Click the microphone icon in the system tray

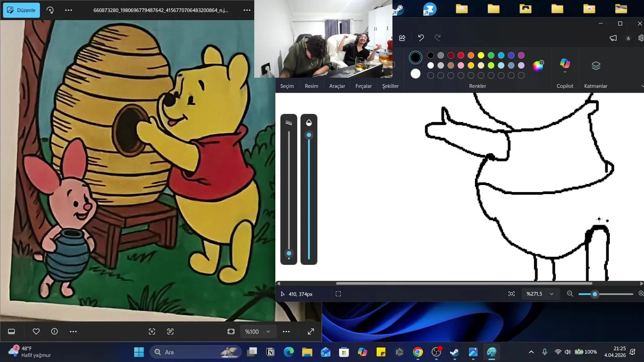click(x=544, y=352)
